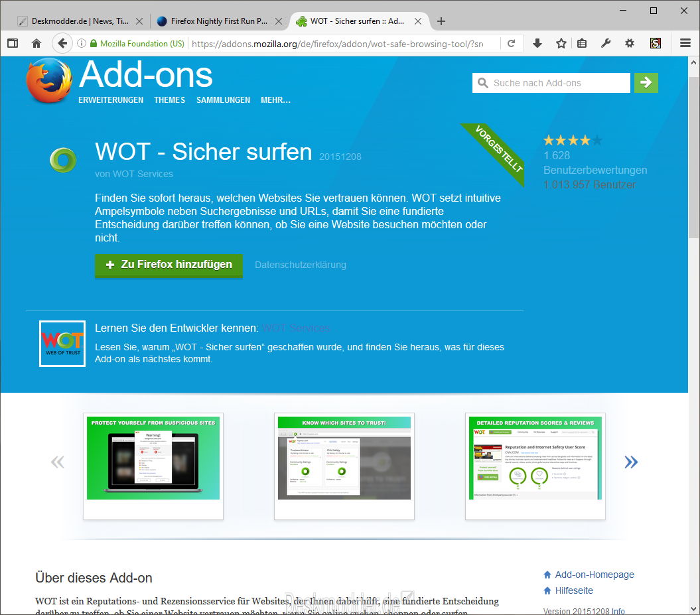Close the Firefox window
This screenshot has width=700, height=615.
pos(684,10)
